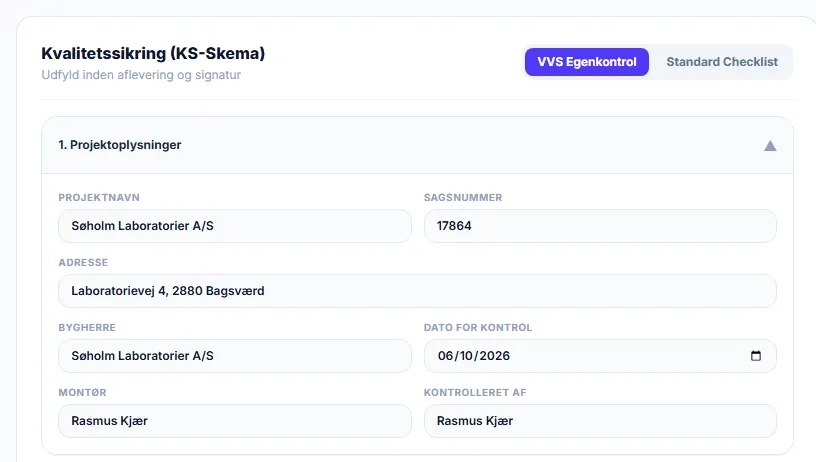The height and width of the screenshot is (462, 816).
Task: Edit the Bygherre input field
Action: point(235,356)
